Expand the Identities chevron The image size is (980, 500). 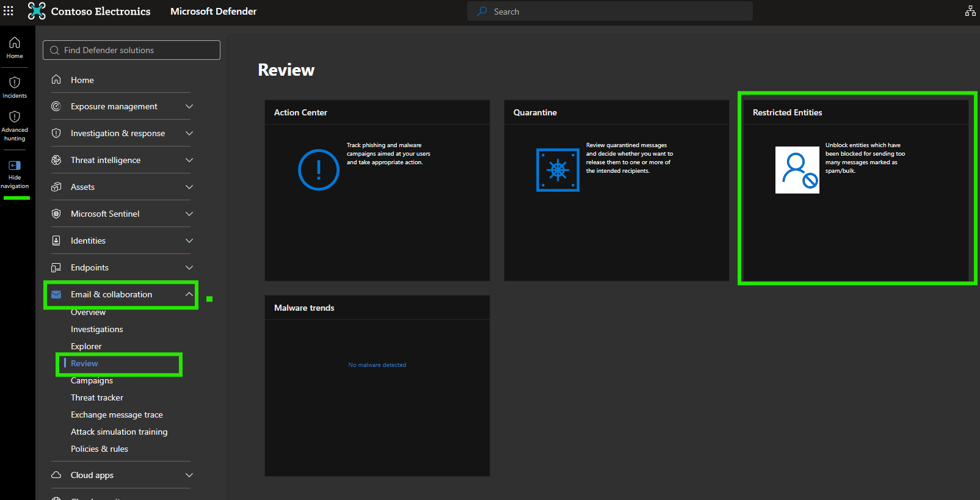(189, 241)
